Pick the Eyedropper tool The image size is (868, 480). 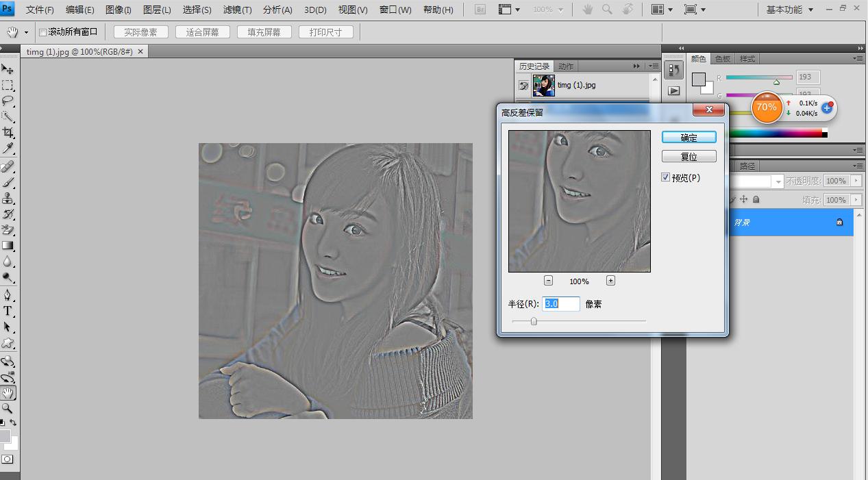(8, 148)
